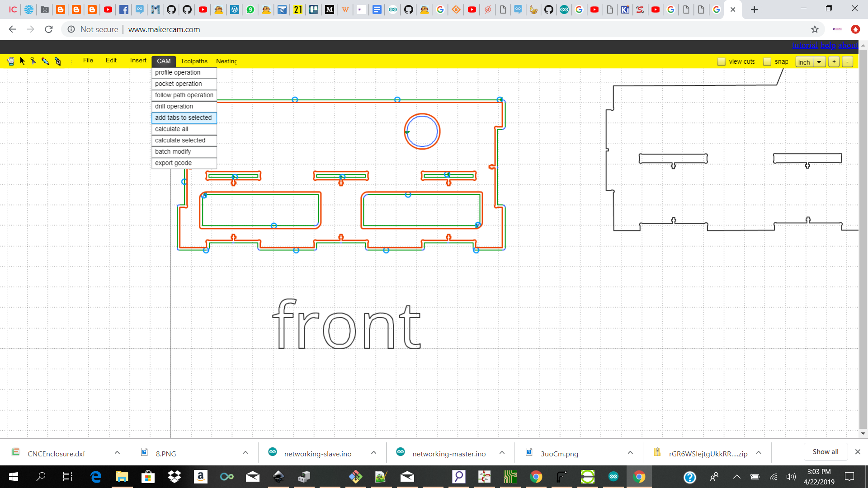
Task: Choose export gcode from CAM menu
Action: pyautogui.click(x=173, y=163)
